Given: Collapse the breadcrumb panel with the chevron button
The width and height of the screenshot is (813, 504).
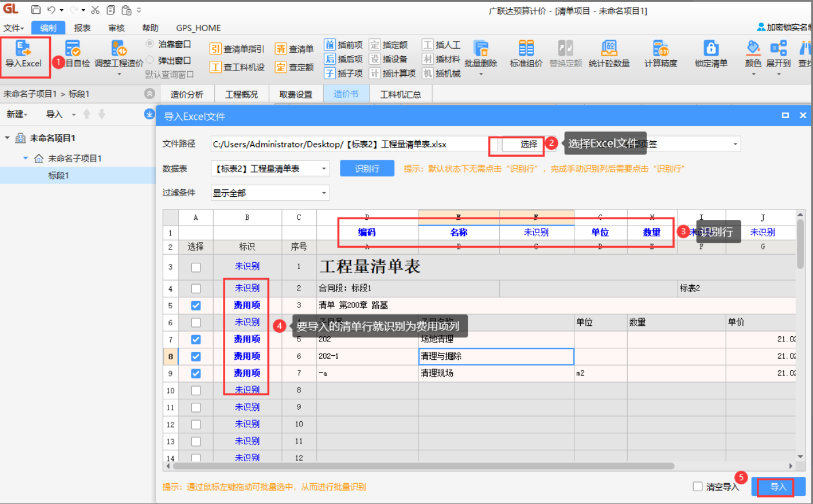Looking at the screenshot, I should (x=149, y=94).
